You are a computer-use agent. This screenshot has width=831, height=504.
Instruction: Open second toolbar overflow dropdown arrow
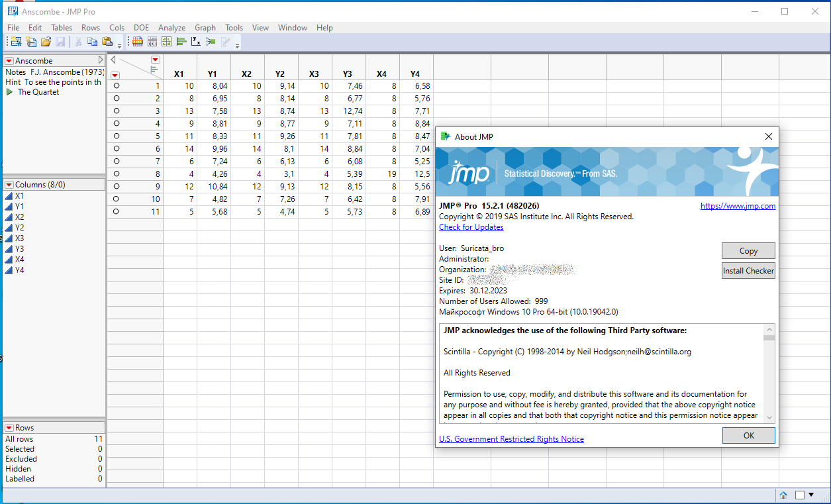[x=237, y=45]
